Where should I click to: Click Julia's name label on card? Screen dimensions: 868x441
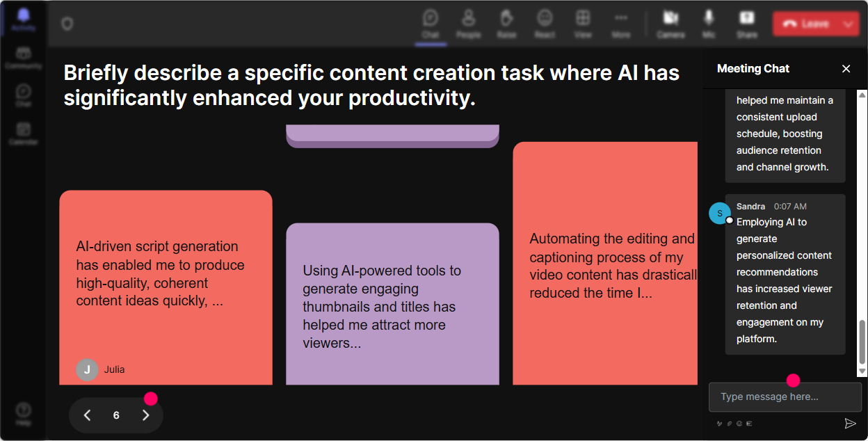pyautogui.click(x=115, y=369)
